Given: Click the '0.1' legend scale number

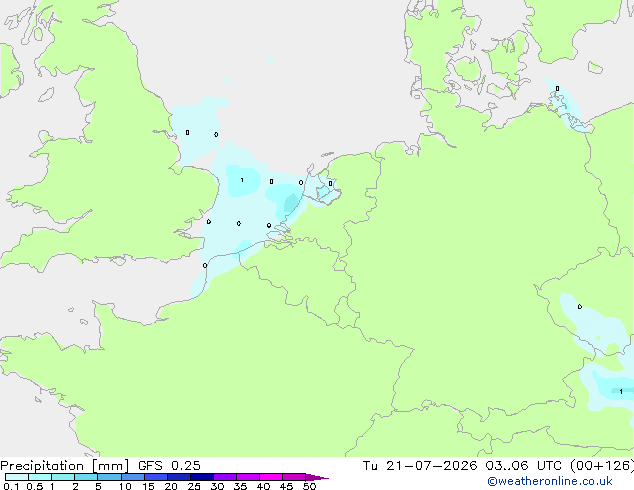Looking at the screenshot, I should 11,486.
